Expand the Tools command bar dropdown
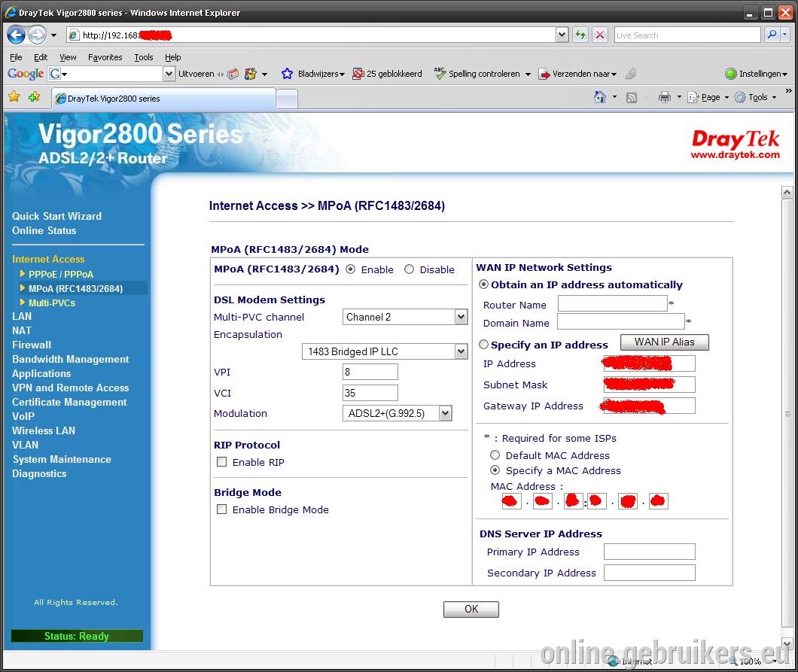Image resolution: width=798 pixels, height=672 pixels. (774, 97)
